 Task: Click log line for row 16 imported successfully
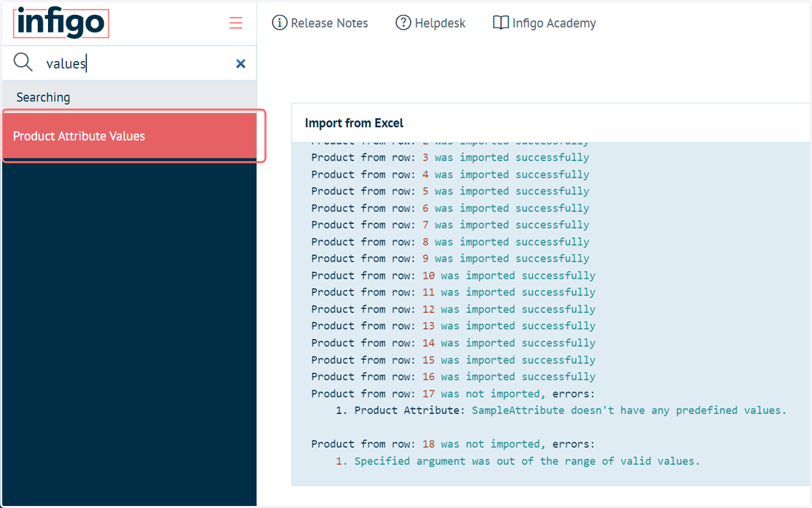453,377
